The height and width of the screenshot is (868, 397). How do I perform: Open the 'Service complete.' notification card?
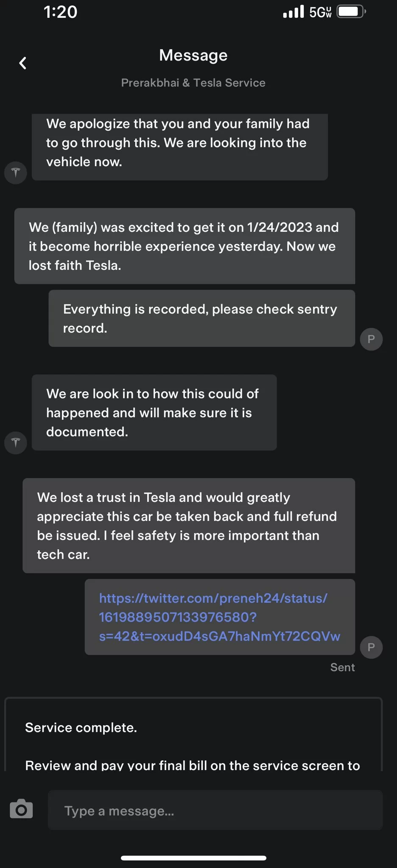click(193, 734)
